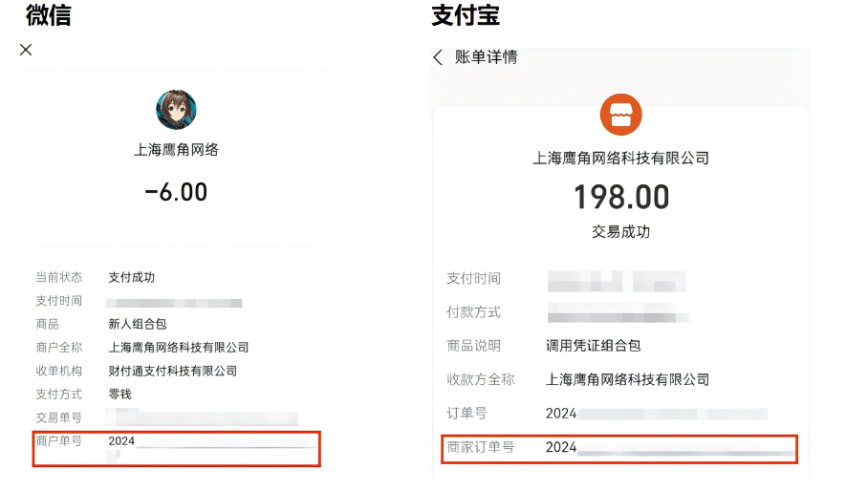Go back from Alipay bill details
The image size is (868, 491).
pos(438,57)
